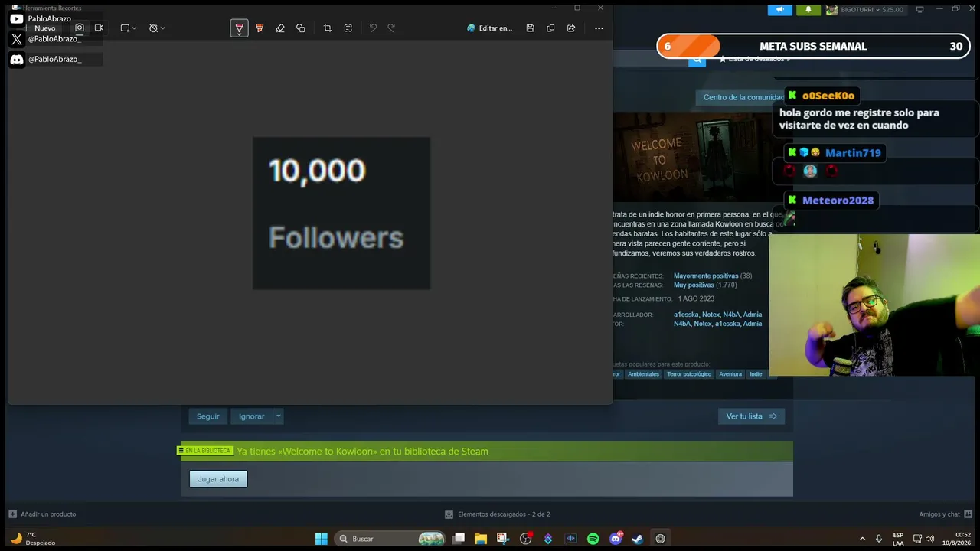Image resolution: width=980 pixels, height=551 pixels.
Task: Select the eraser tool
Action: [280, 28]
